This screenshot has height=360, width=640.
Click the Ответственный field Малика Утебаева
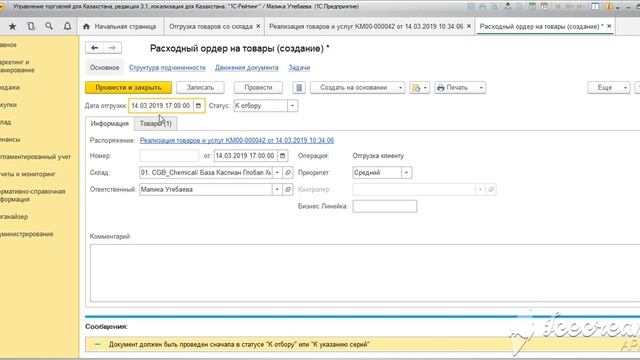206,189
